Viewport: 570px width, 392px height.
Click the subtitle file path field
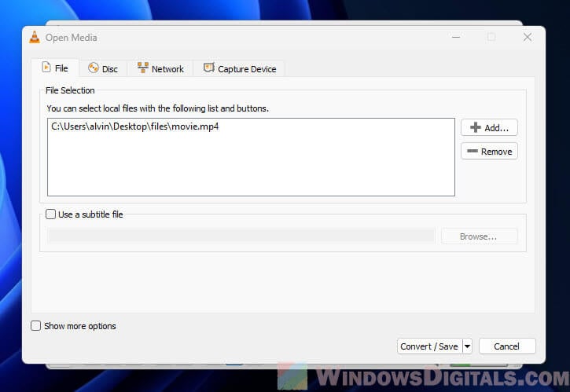pos(241,236)
